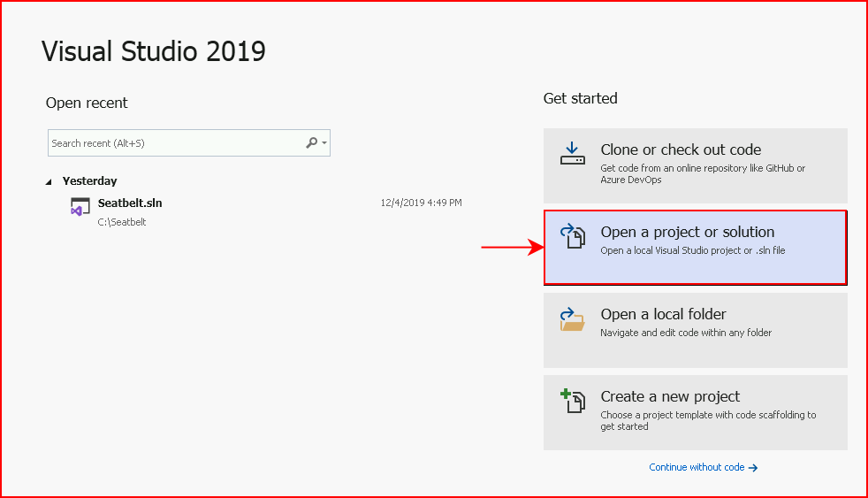
Task: Open the search options dropdown arrow
Action: pos(324,143)
